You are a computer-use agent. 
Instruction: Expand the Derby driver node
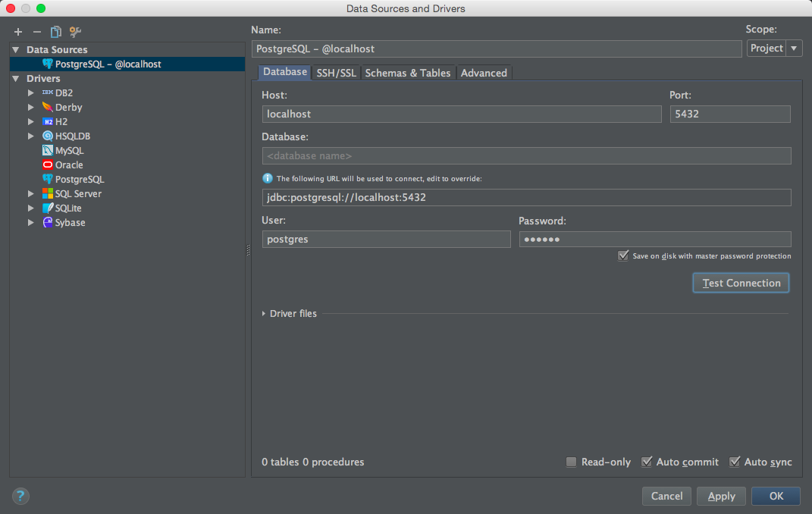tap(31, 107)
